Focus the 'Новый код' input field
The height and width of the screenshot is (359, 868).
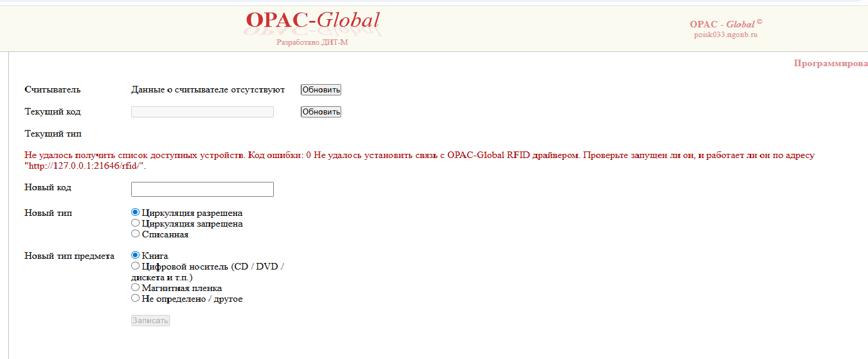pos(202,190)
